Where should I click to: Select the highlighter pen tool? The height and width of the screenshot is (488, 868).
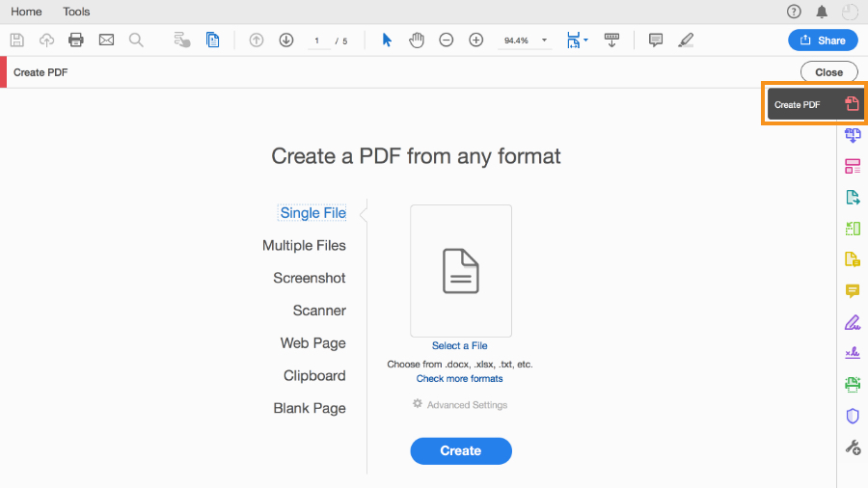pyautogui.click(x=686, y=40)
